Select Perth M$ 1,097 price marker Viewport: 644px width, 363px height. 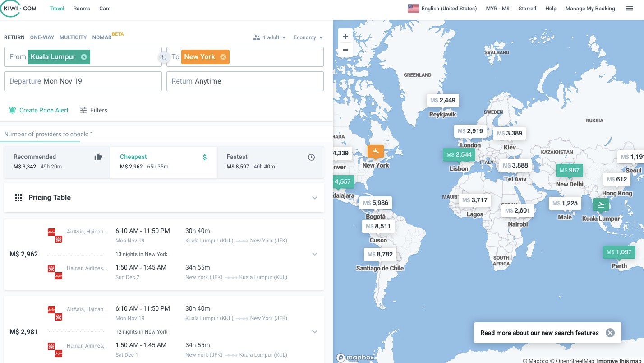pyautogui.click(x=619, y=252)
